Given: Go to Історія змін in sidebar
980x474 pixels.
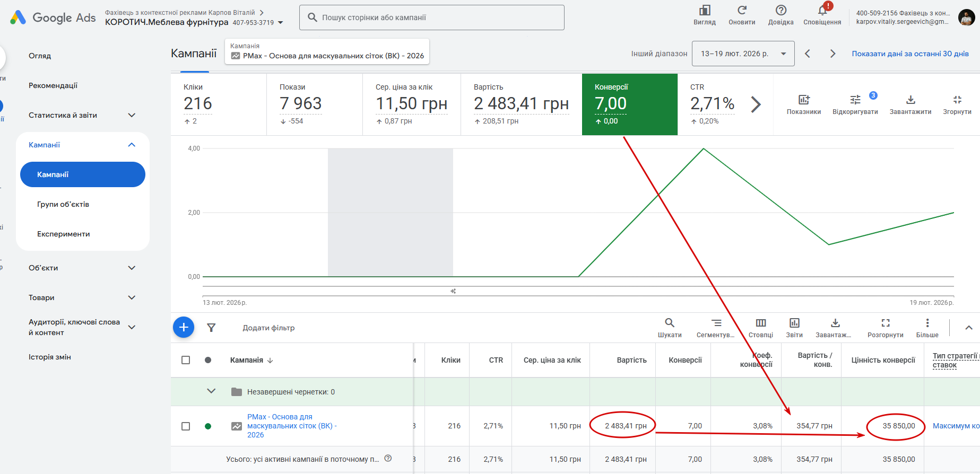Looking at the screenshot, I should (50, 357).
